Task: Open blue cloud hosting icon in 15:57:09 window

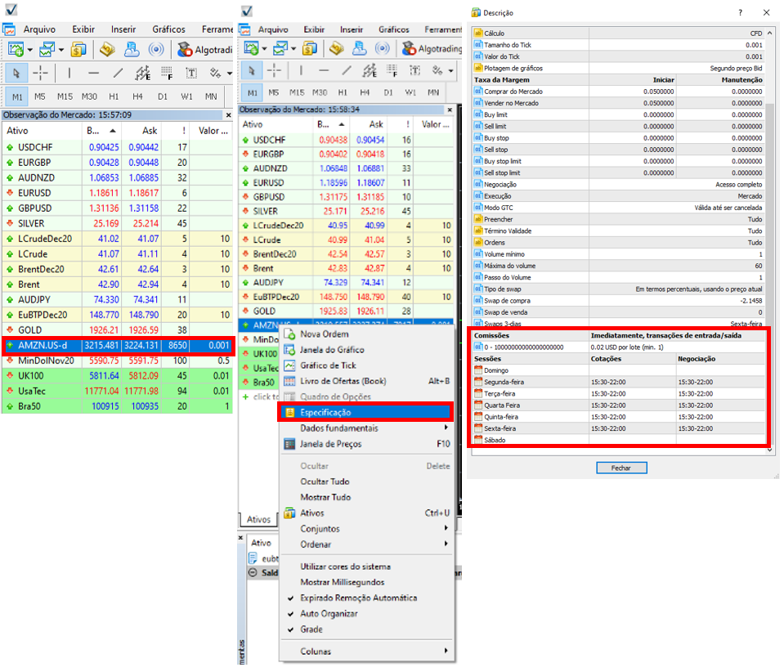Action: tap(132, 50)
